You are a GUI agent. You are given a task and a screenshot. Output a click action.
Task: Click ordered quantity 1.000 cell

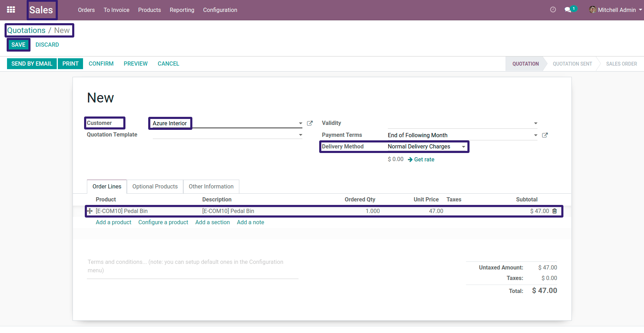tap(372, 211)
